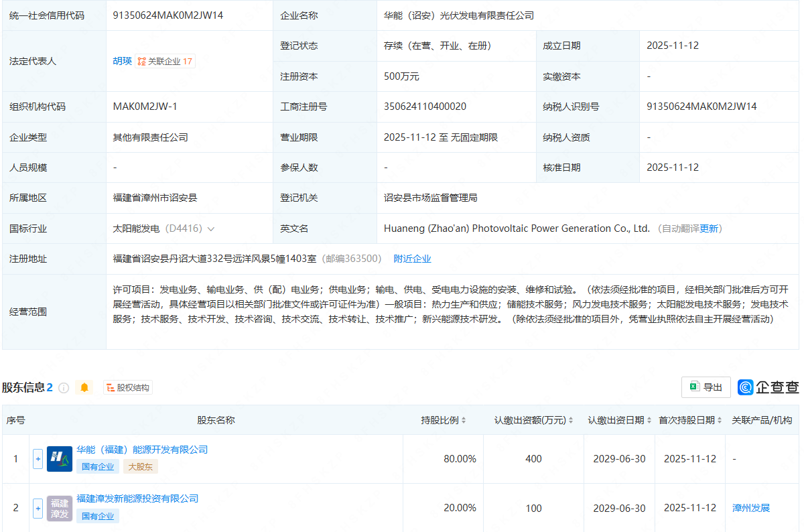This screenshot has height=532, width=804.
Task: Open 漳州发展 related product link
Action: (x=751, y=508)
